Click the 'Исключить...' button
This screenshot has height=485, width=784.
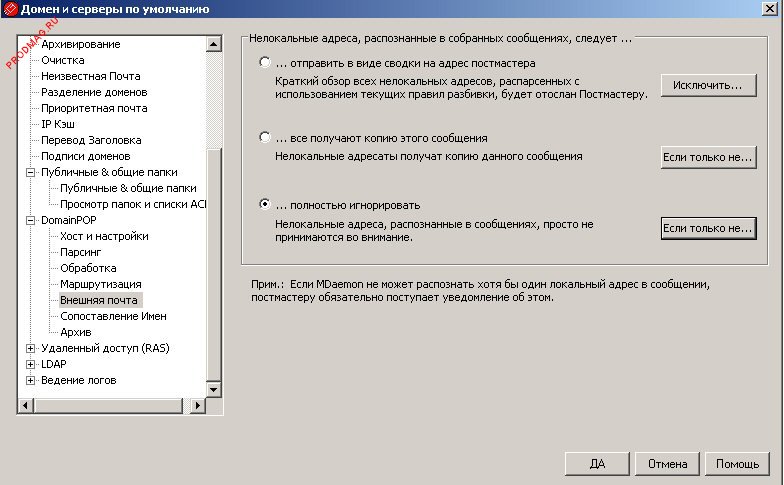pos(707,86)
